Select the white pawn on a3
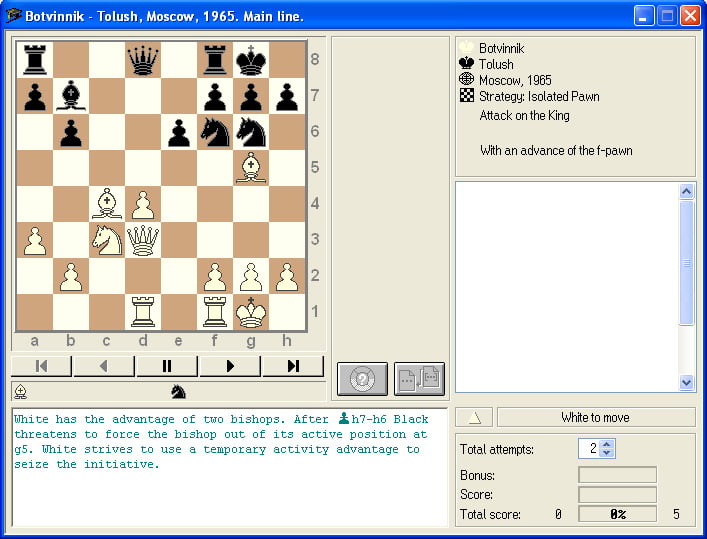The height and width of the screenshot is (539, 707). coord(35,240)
